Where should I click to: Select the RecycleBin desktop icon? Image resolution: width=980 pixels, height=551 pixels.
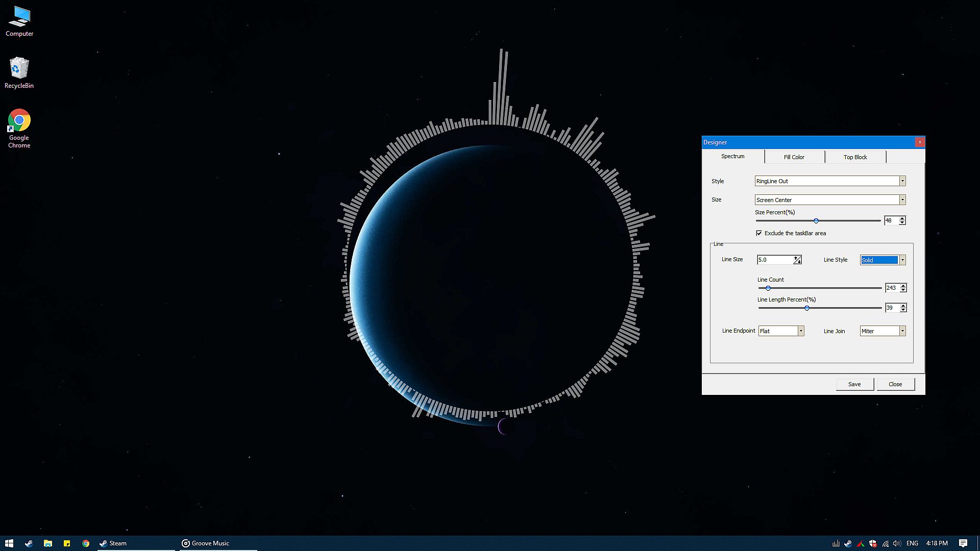19,68
